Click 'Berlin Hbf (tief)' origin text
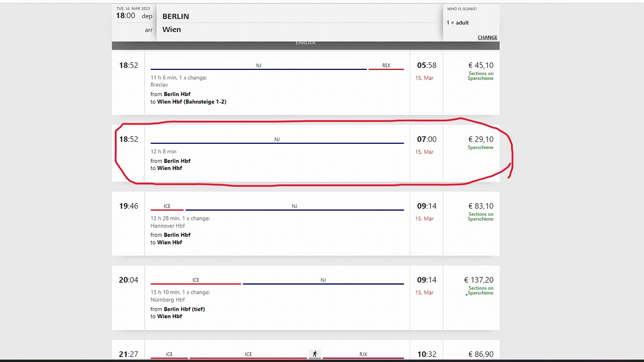This screenshot has height=362, width=644. (184, 309)
